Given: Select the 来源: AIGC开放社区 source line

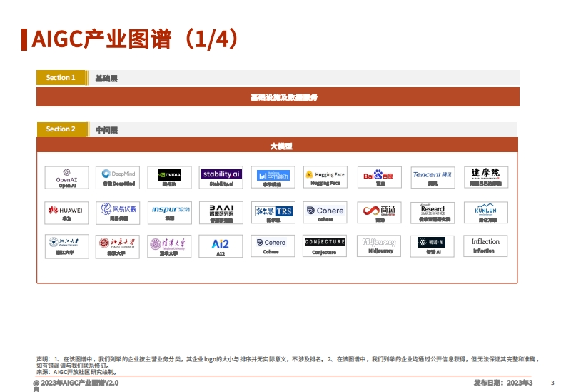Looking at the screenshot, I should (76, 372).
